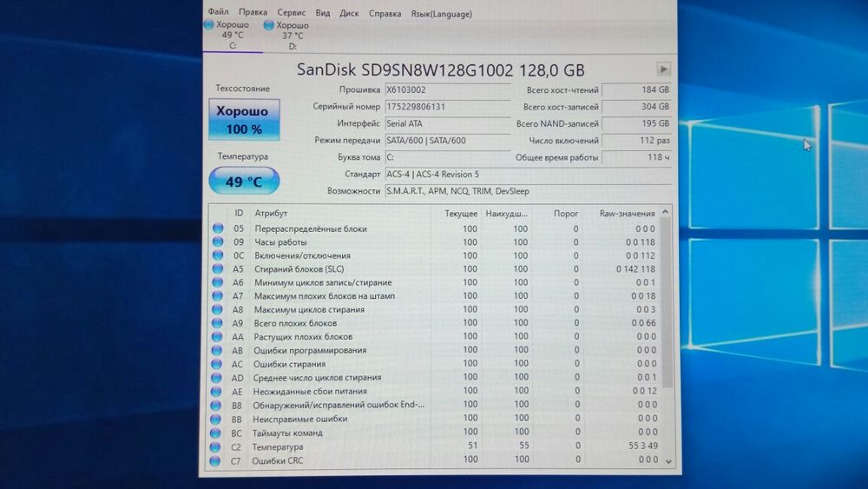Click the total working time value 118 ч
The image size is (868, 489).
click(x=636, y=157)
